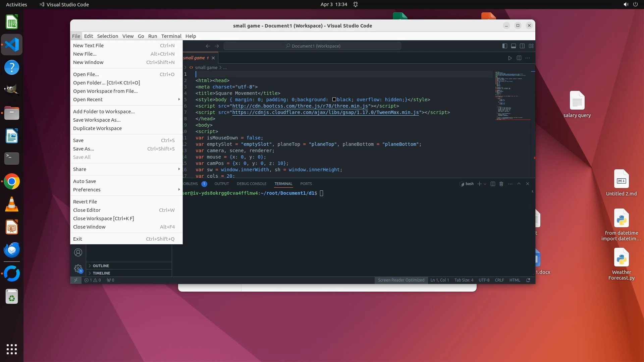Click the black color swatch in code
Image resolution: width=644 pixels, height=362 pixels.
click(334, 100)
